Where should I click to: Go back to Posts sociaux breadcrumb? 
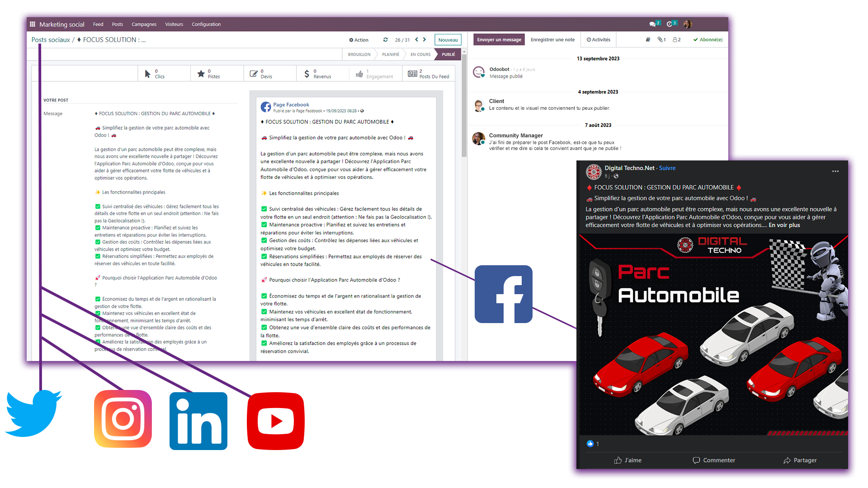51,40
